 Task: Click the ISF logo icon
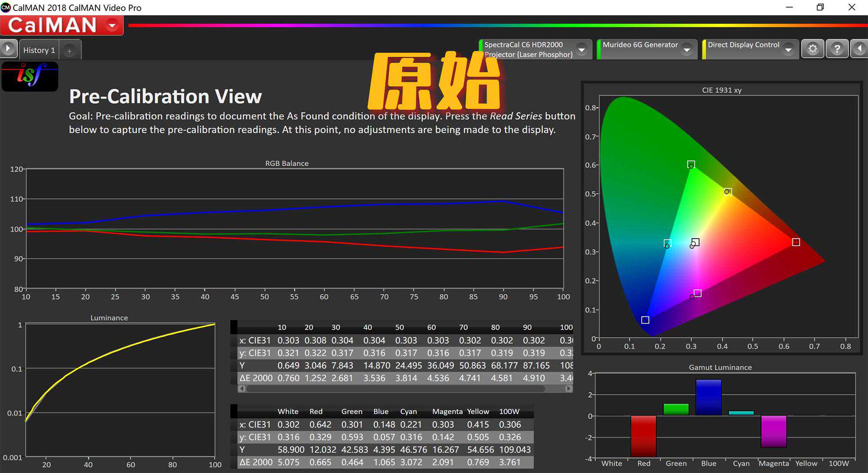pos(30,76)
